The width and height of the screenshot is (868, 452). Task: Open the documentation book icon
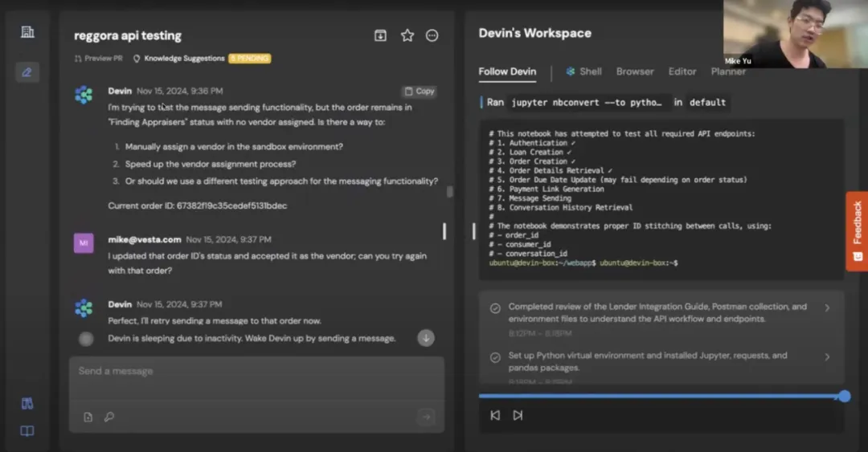[27, 431]
